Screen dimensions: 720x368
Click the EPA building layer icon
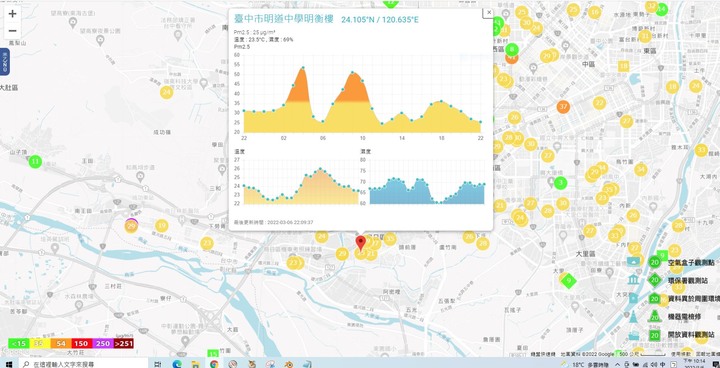point(634,280)
